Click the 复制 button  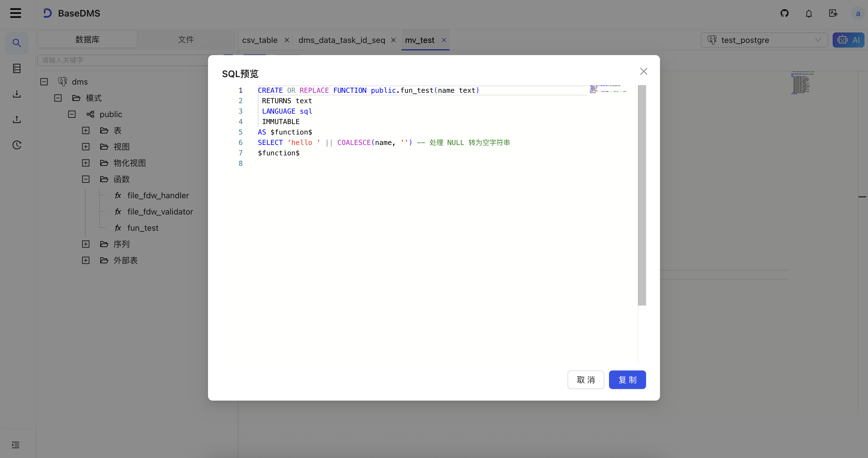click(627, 380)
